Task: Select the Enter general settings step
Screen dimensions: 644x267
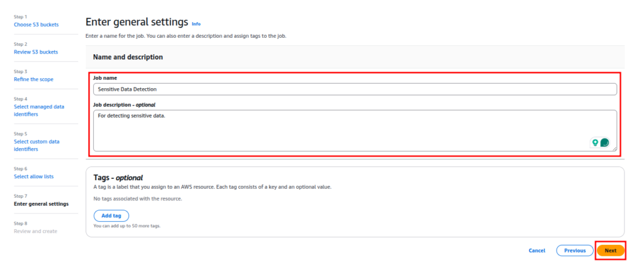Action: 41,204
